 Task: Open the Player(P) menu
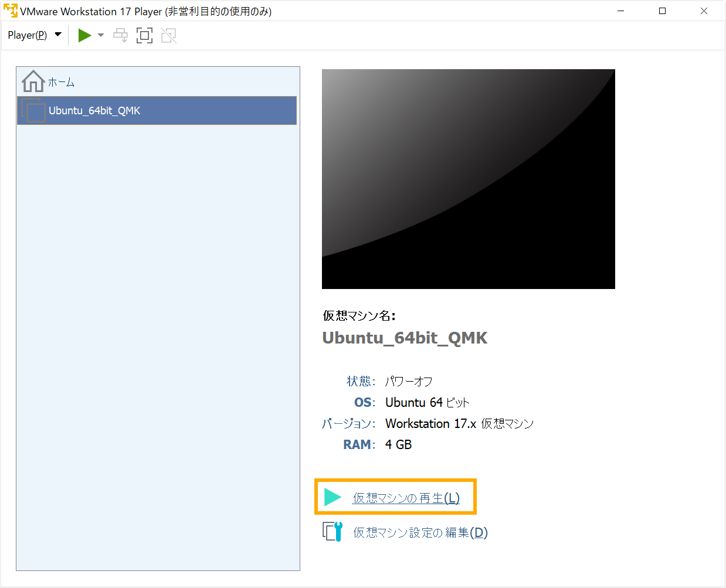pyautogui.click(x=34, y=35)
